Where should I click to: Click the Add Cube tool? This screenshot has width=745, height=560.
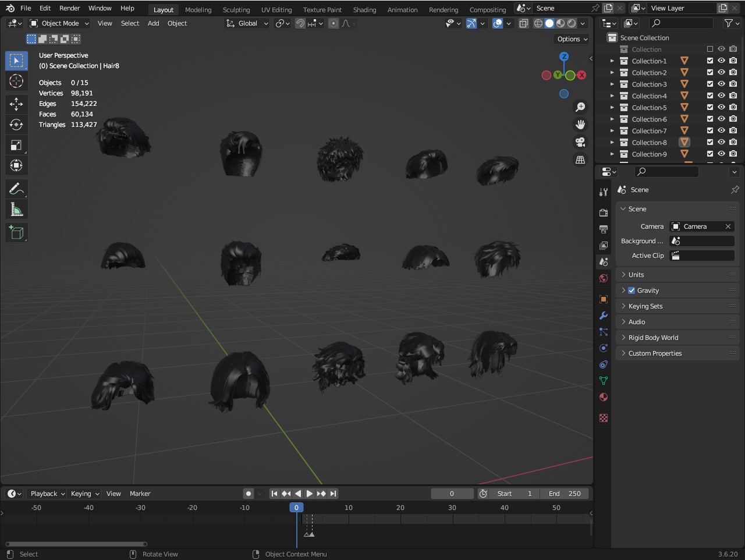point(16,233)
